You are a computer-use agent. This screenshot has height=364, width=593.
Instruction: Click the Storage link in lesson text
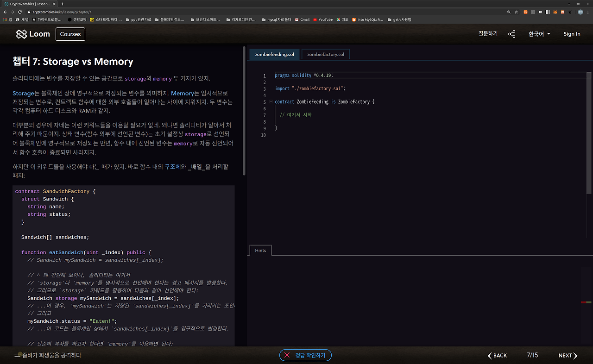[x=24, y=93]
